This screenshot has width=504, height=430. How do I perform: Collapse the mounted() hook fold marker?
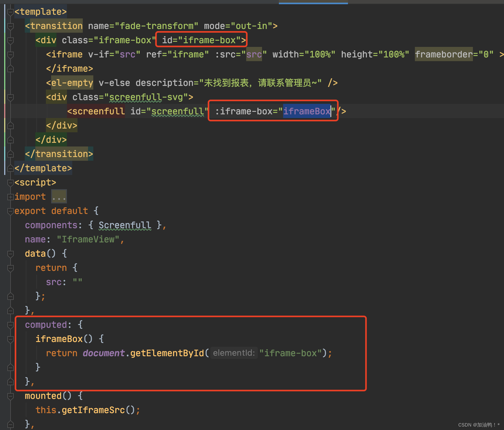(11, 396)
